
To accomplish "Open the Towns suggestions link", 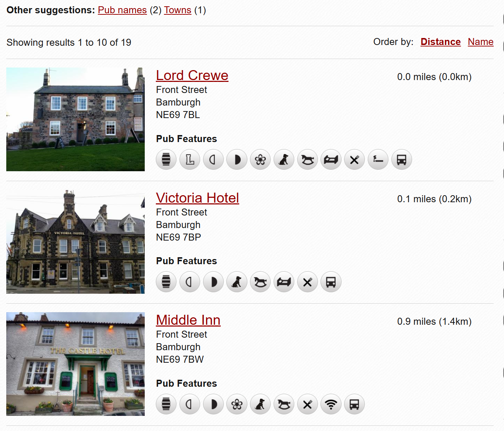I will pos(178,10).
